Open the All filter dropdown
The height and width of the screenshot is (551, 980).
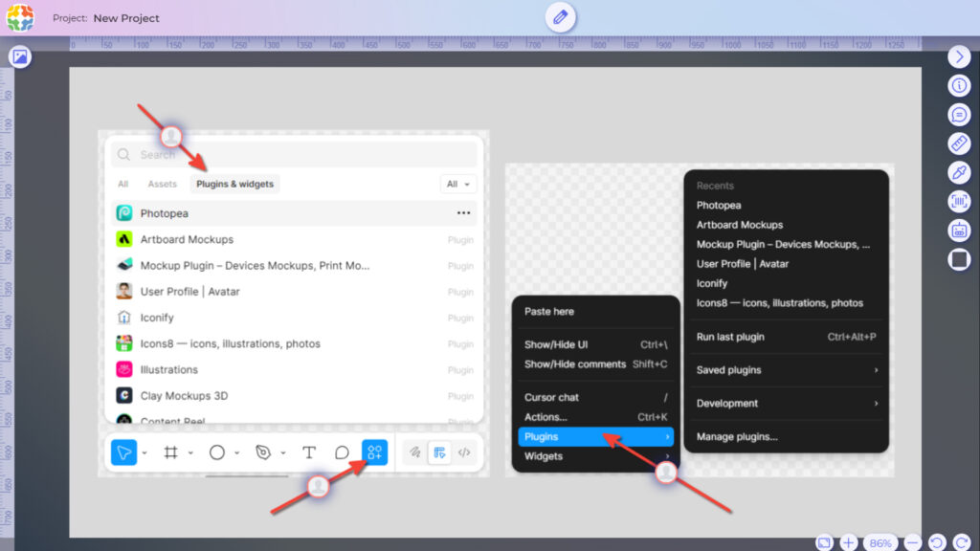pos(458,185)
